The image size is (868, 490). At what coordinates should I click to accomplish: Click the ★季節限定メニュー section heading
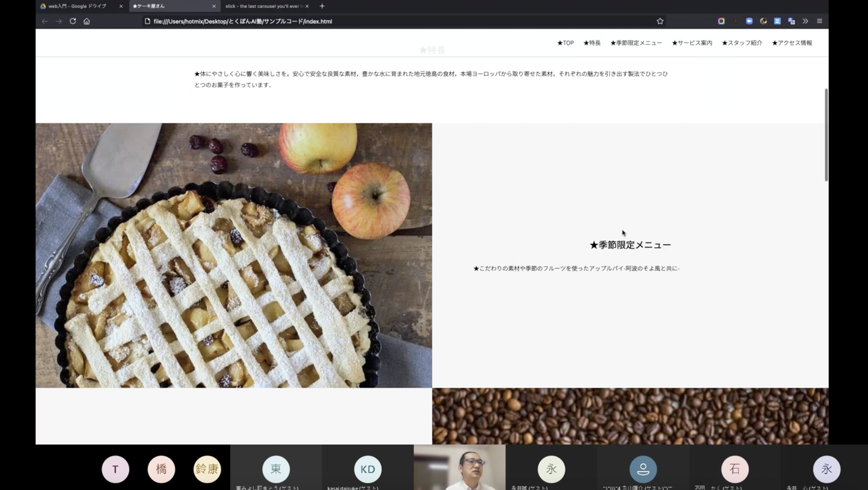pos(630,245)
